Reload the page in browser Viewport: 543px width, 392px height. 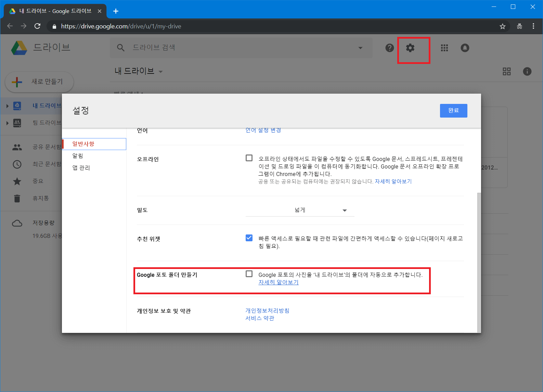pyautogui.click(x=37, y=26)
